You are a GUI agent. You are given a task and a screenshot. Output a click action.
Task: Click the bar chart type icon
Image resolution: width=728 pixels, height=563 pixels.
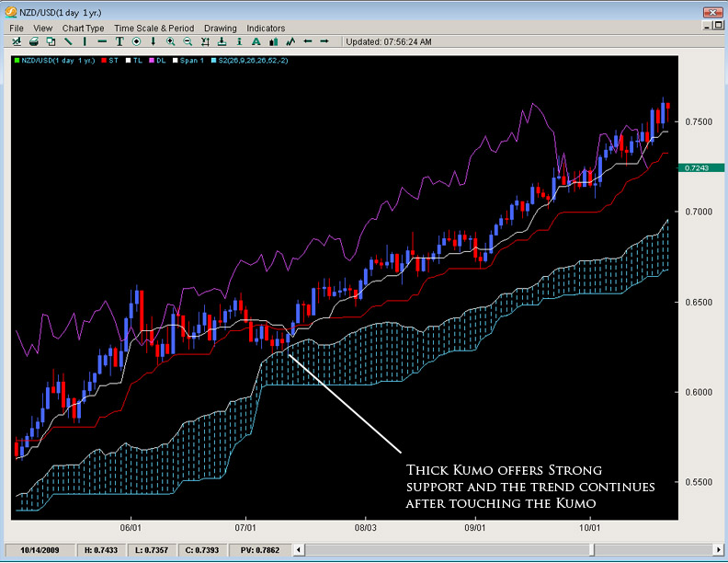click(274, 41)
